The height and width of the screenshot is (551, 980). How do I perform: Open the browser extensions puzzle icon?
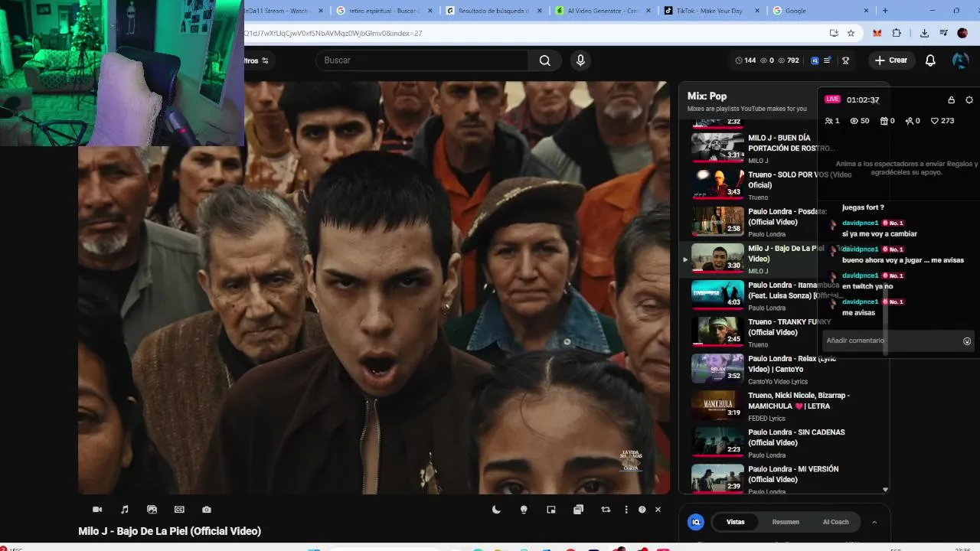point(897,33)
